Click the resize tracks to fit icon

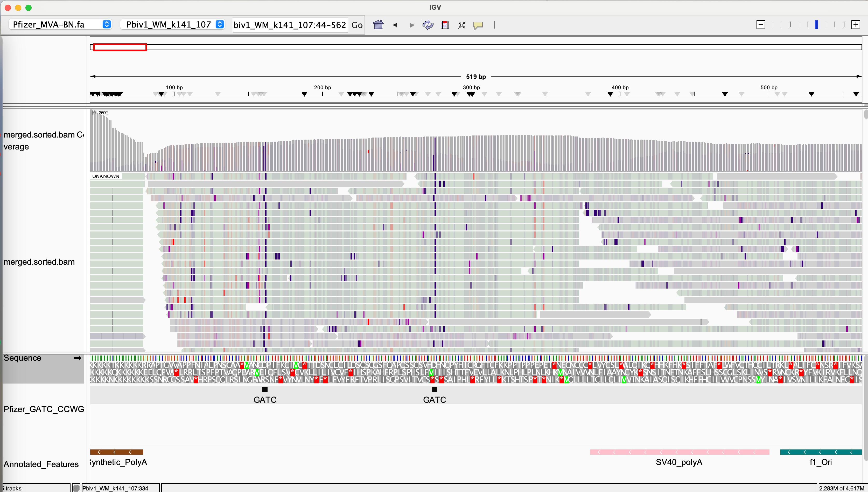(x=461, y=25)
